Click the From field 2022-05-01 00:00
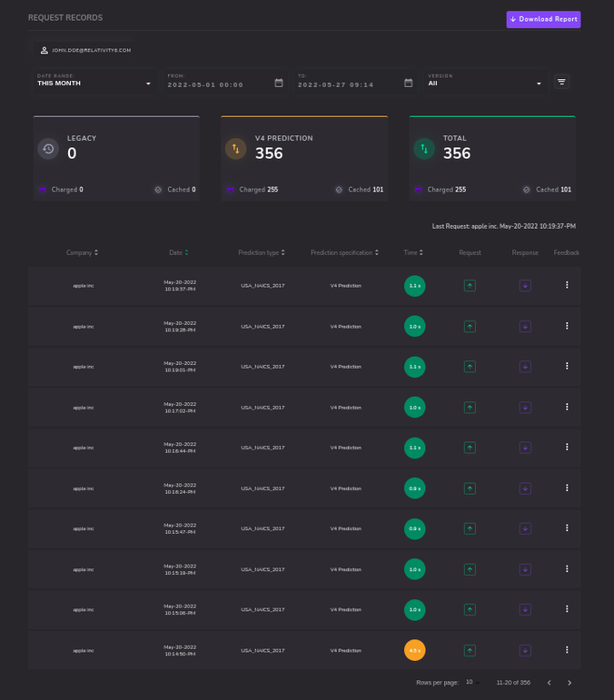The image size is (614, 700). point(205,84)
